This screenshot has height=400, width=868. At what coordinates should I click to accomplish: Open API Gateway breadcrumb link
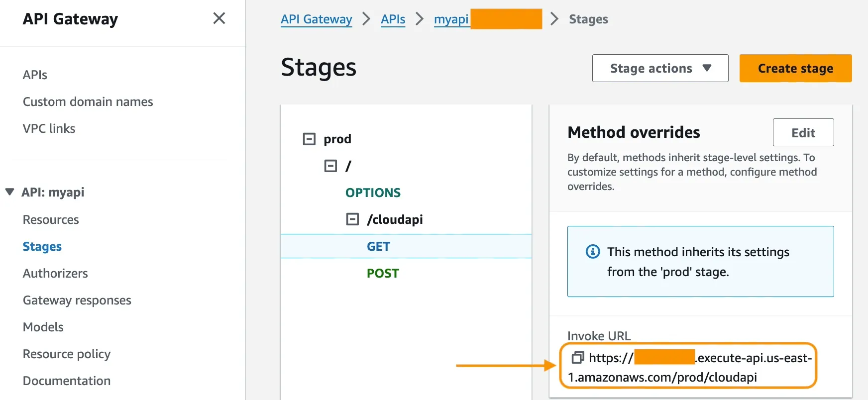tap(317, 19)
